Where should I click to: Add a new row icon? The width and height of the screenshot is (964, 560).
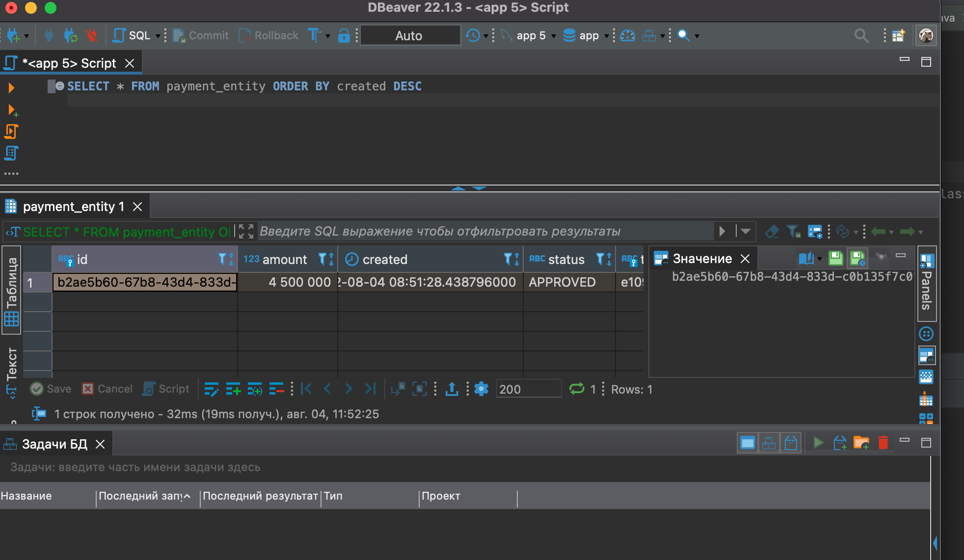coord(233,389)
